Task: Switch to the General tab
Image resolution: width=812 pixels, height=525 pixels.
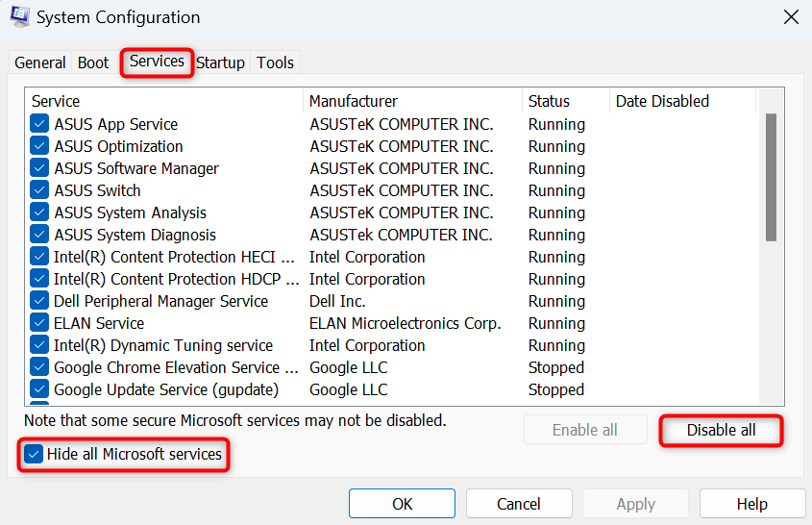Action: click(40, 62)
